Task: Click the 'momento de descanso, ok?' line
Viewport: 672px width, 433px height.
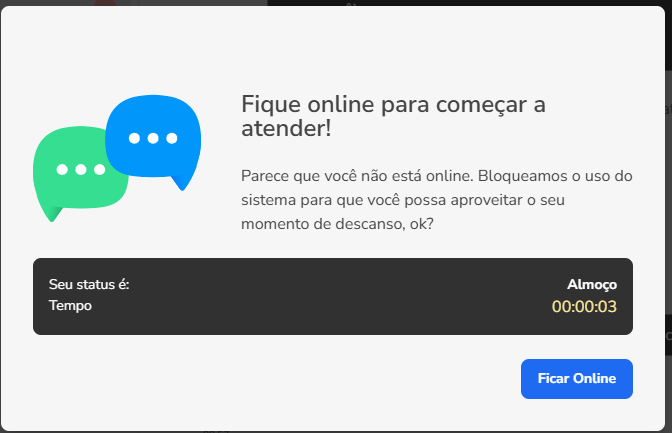Action: 337,224
